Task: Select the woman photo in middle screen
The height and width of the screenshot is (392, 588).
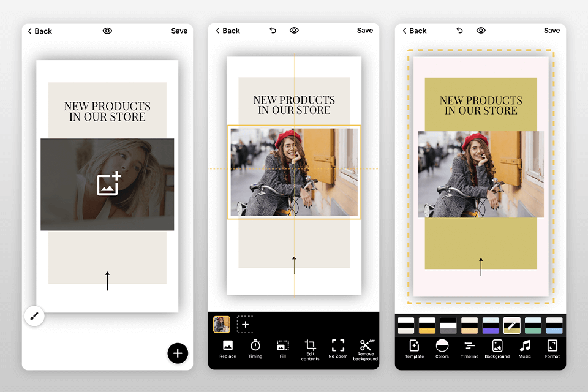Action: pos(294,171)
